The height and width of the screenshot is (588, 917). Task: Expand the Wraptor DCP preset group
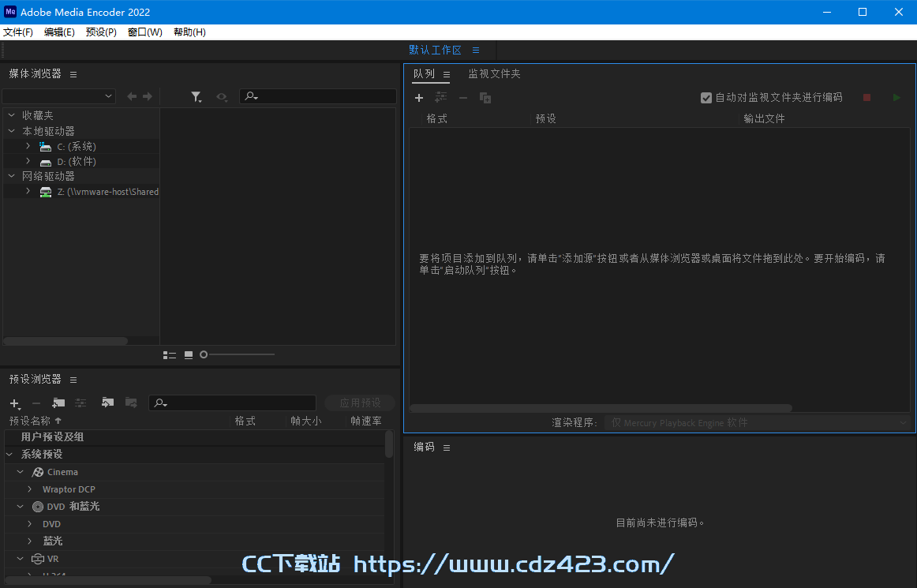30,489
